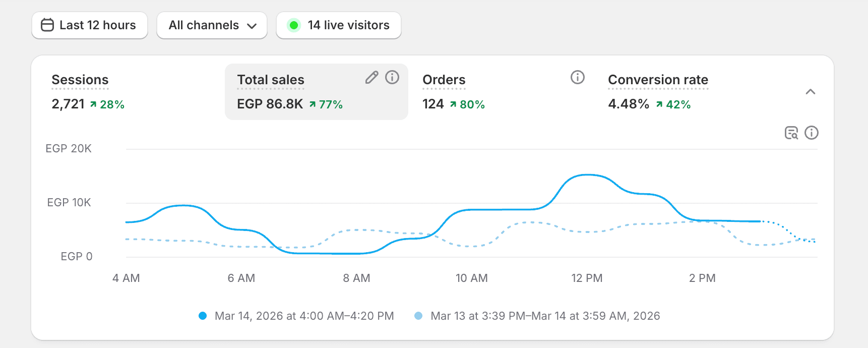The width and height of the screenshot is (868, 348).
Task: Click the dark blue Mar 14 legend color dot
Action: point(203,316)
